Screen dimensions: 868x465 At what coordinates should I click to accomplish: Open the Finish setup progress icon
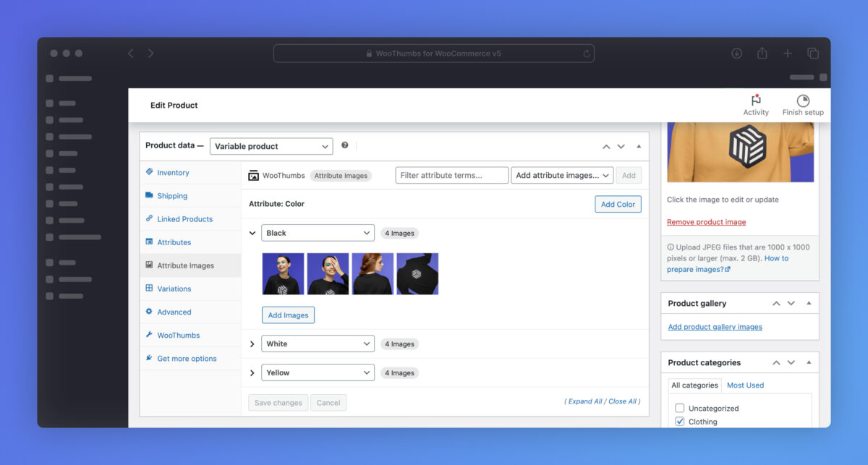803,101
